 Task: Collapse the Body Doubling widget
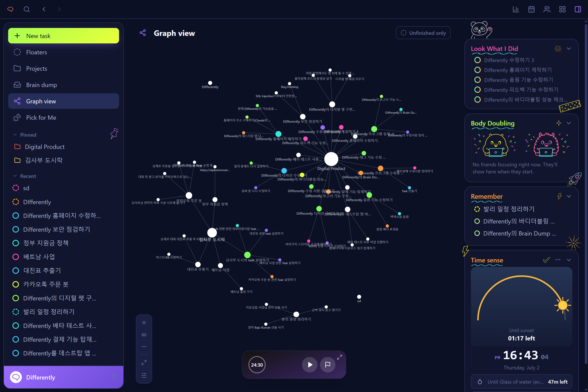pos(569,123)
